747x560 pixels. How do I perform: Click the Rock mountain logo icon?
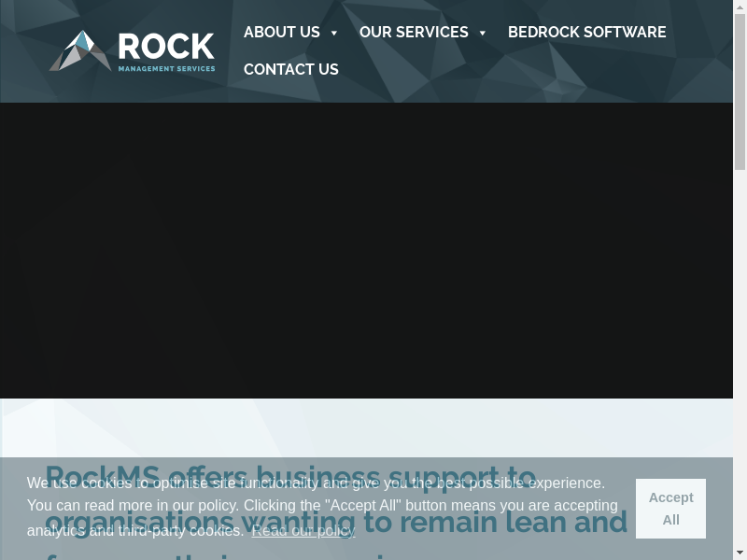click(x=80, y=50)
